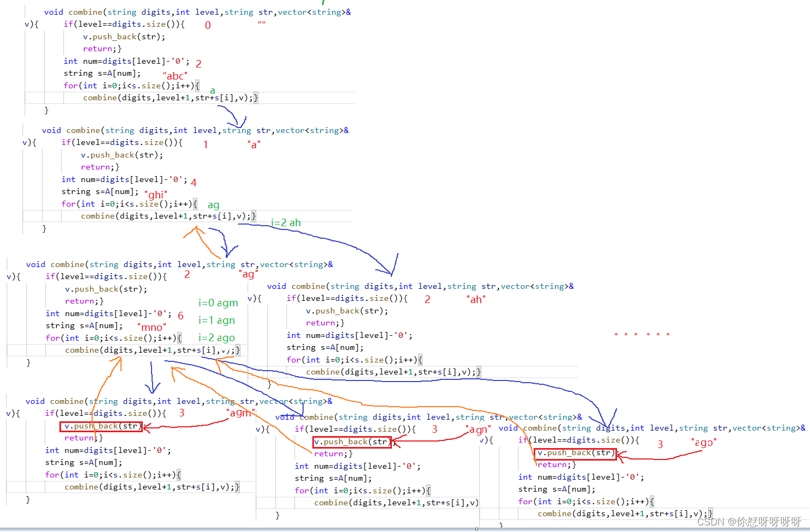Select the "ghi" annotation in second frame
The width and height of the screenshot is (810, 532).
pyautogui.click(x=156, y=194)
